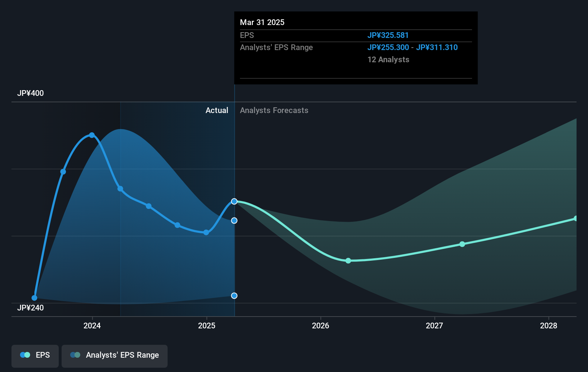The height and width of the screenshot is (372, 588).
Task: Select the peak EPS data point near 2024
Action: (x=92, y=135)
